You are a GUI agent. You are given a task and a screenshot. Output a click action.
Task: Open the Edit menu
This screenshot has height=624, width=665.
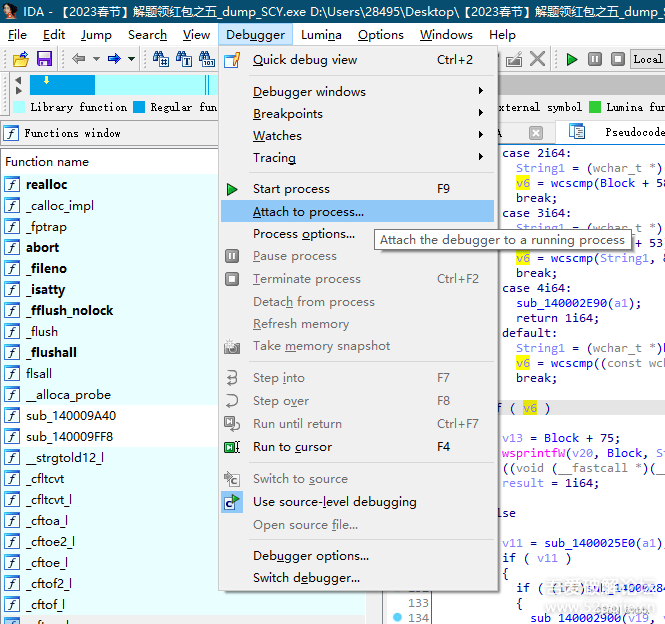(x=54, y=35)
